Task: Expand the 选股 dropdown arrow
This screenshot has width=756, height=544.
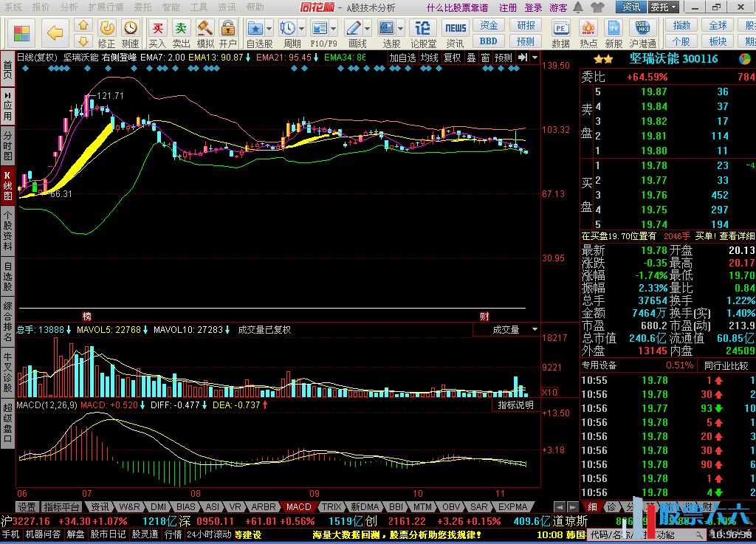Action: pos(401,29)
